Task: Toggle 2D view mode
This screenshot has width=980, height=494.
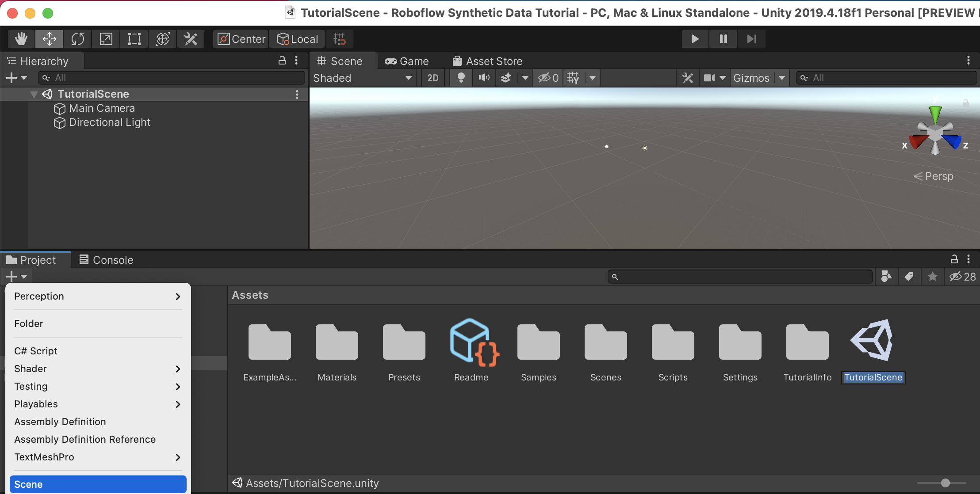Action: coord(433,78)
